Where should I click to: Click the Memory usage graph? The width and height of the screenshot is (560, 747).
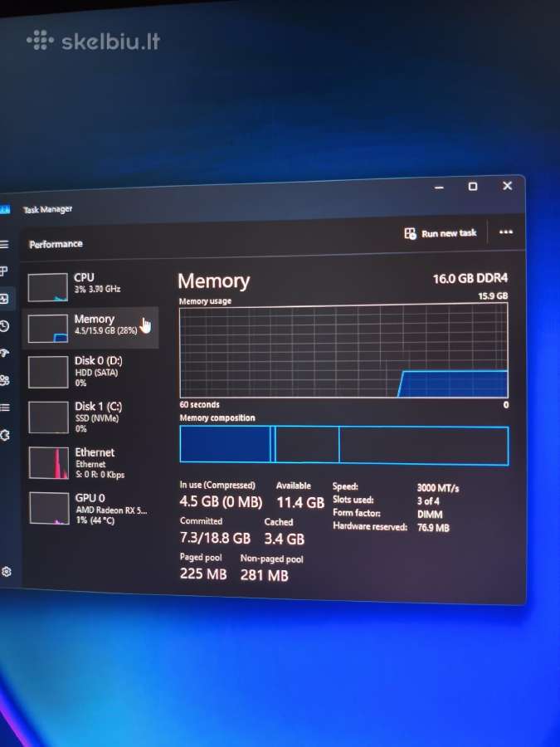pyautogui.click(x=343, y=352)
